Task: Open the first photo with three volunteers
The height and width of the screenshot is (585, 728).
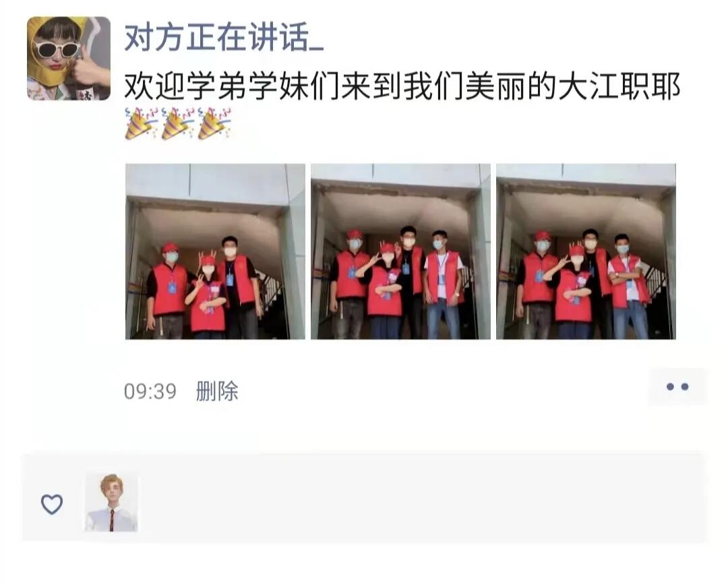Action: (x=216, y=251)
